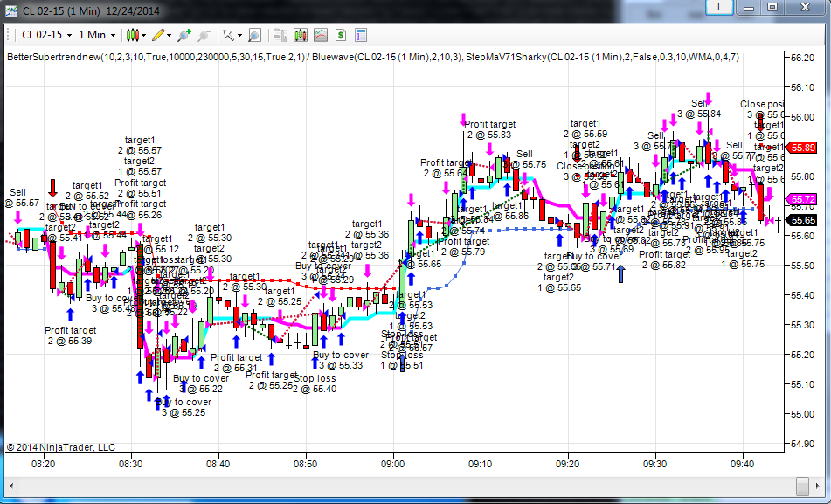
Task: Click the NinjaTrader chart icon in title bar
Action: 11,10
